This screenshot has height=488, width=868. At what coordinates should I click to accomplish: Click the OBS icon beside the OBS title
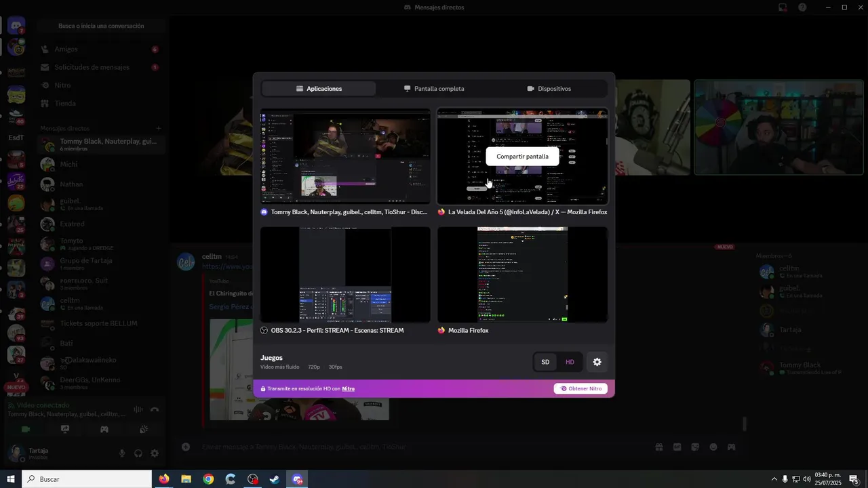264,331
